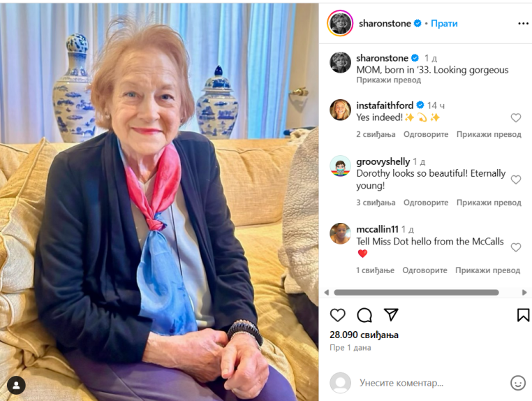
Task: Show translation of the post caption
Action: (x=388, y=80)
